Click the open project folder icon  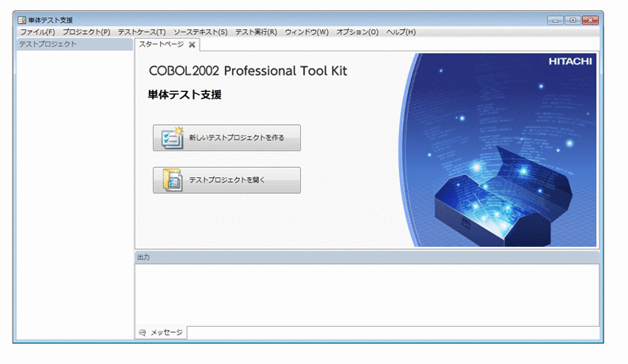tap(172, 180)
